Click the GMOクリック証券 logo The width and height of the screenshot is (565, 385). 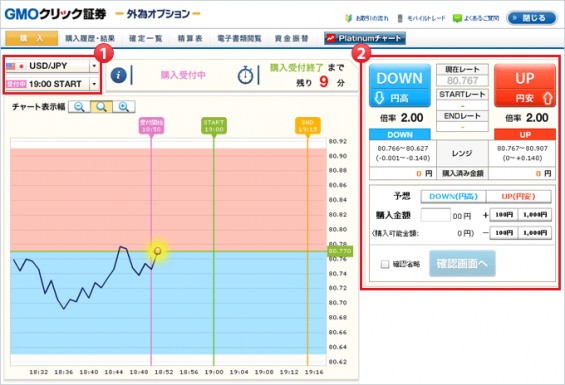click(x=55, y=14)
